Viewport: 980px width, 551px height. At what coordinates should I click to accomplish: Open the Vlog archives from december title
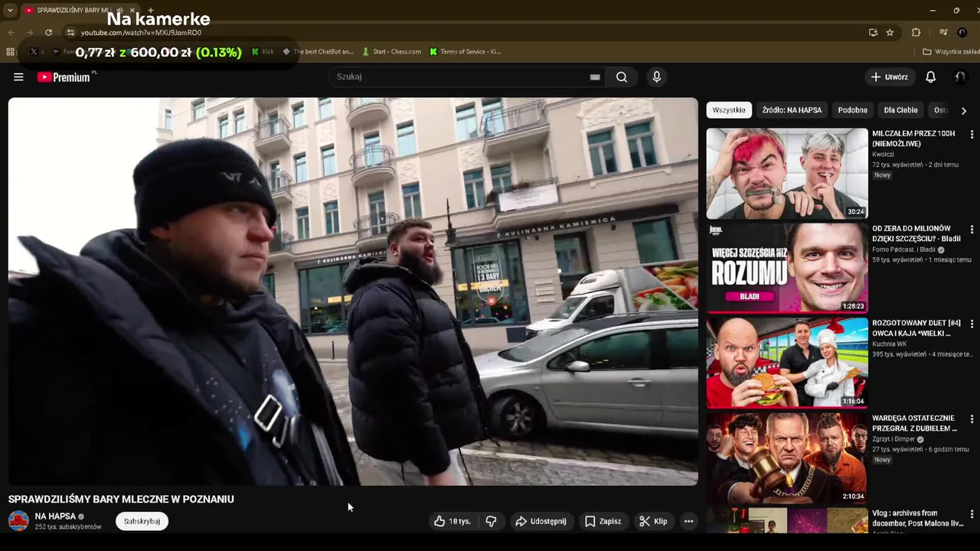pos(917,518)
